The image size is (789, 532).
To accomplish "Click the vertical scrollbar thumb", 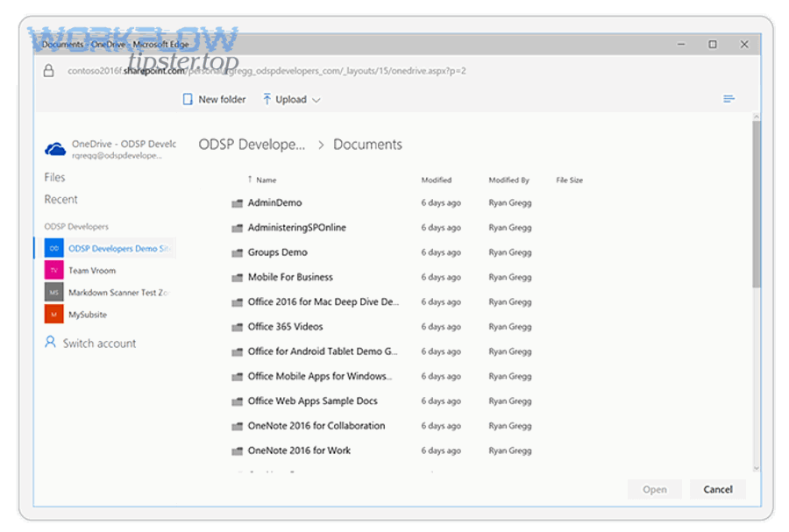I will pyautogui.click(x=757, y=203).
